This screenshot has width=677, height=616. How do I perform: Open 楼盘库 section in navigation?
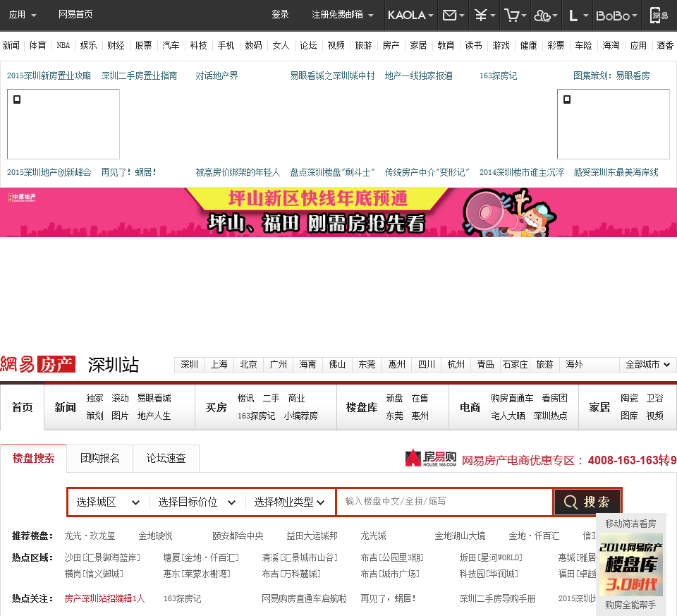pos(362,407)
